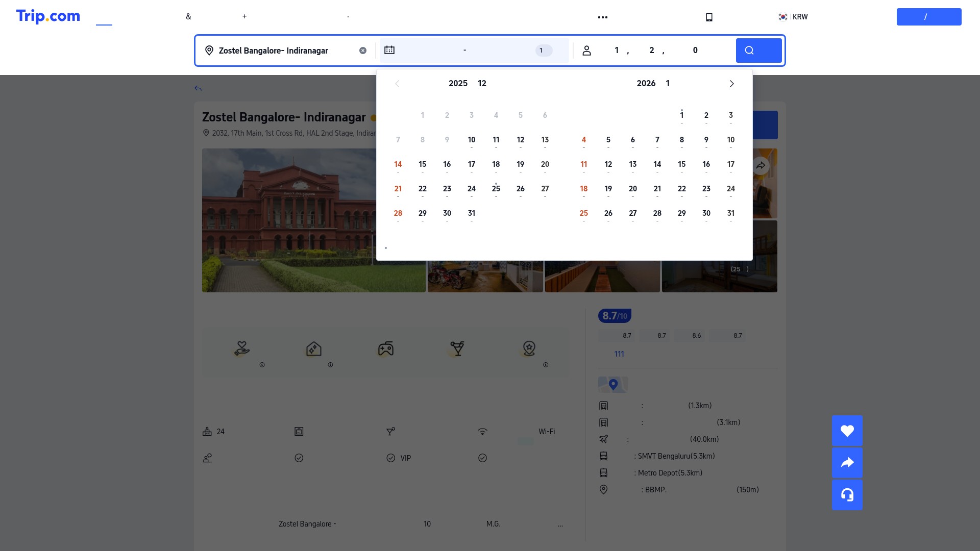This screenshot has width=980, height=551.
Task: Click the hotel title Zostel Bangalore- Indiranagar
Action: pyautogui.click(x=284, y=117)
